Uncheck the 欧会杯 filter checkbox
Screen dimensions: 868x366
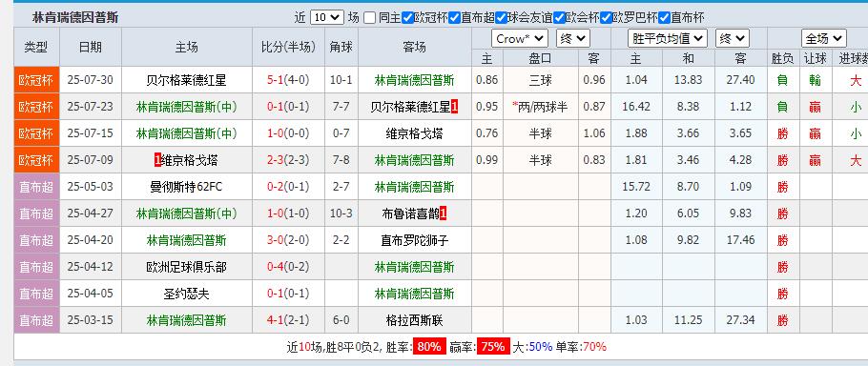560,18
